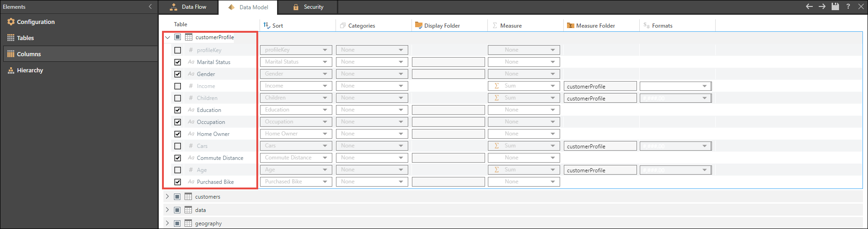The width and height of the screenshot is (868, 229).
Task: Collapse the customerProfile table node
Action: click(x=168, y=37)
